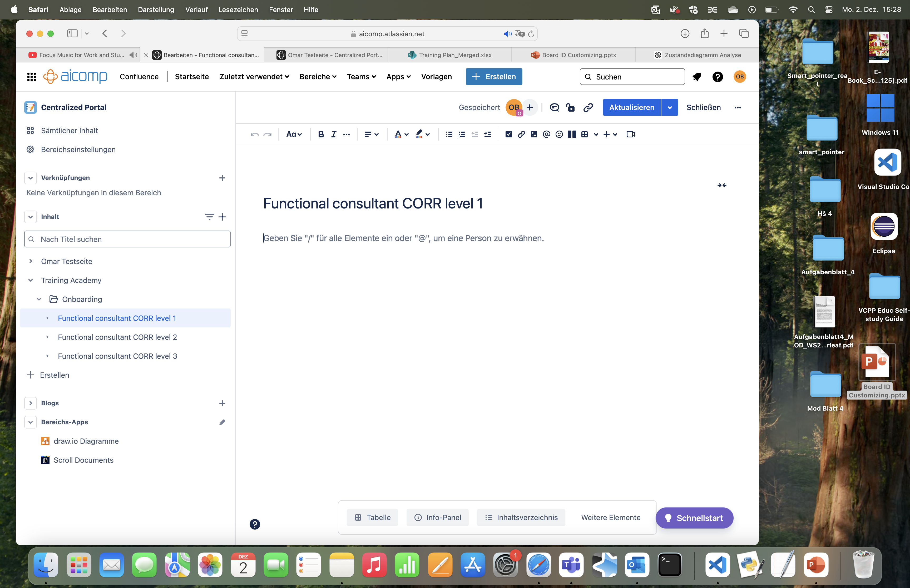Start the Schnellstart guide
910x588 pixels.
tap(694, 518)
